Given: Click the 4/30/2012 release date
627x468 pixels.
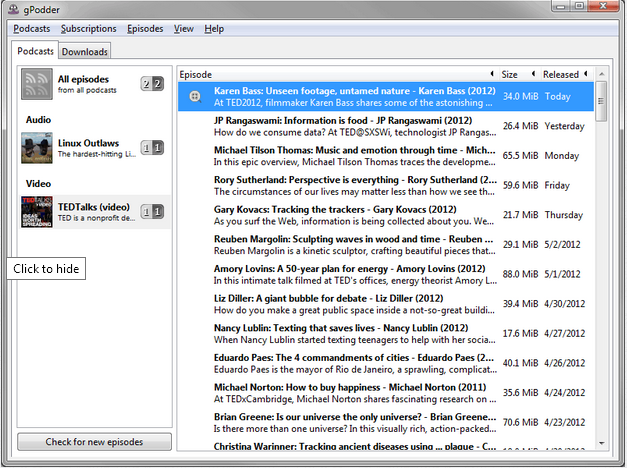Looking at the screenshot, I should tap(564, 304).
